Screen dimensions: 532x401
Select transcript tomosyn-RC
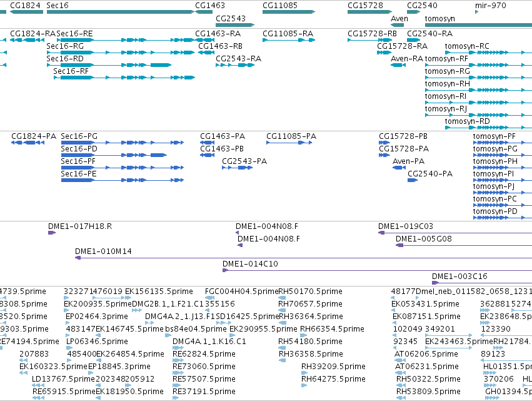[467, 46]
